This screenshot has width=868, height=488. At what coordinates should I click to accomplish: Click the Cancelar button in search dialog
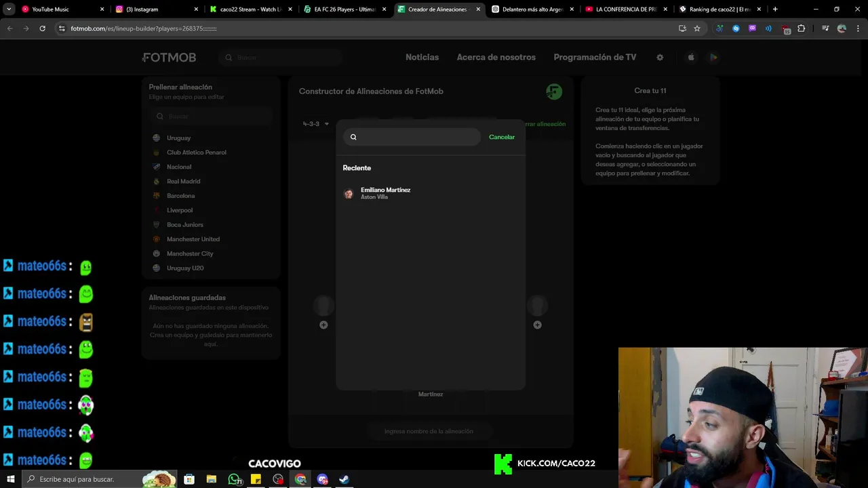[x=502, y=137]
